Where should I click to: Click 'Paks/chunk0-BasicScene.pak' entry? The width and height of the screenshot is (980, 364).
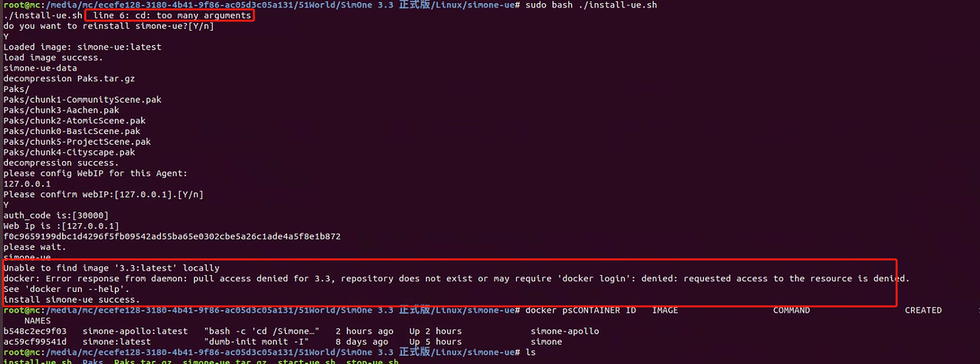click(72, 131)
